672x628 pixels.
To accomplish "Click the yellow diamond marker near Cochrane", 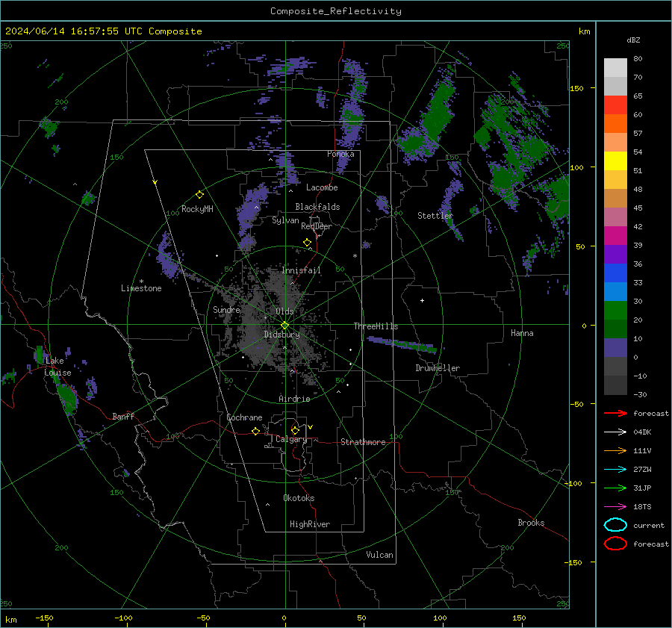I will click(255, 431).
